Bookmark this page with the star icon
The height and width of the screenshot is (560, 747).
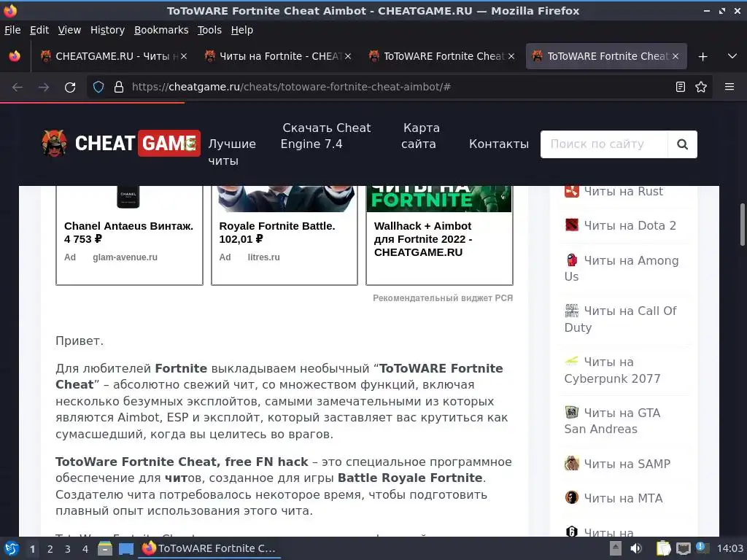point(701,87)
